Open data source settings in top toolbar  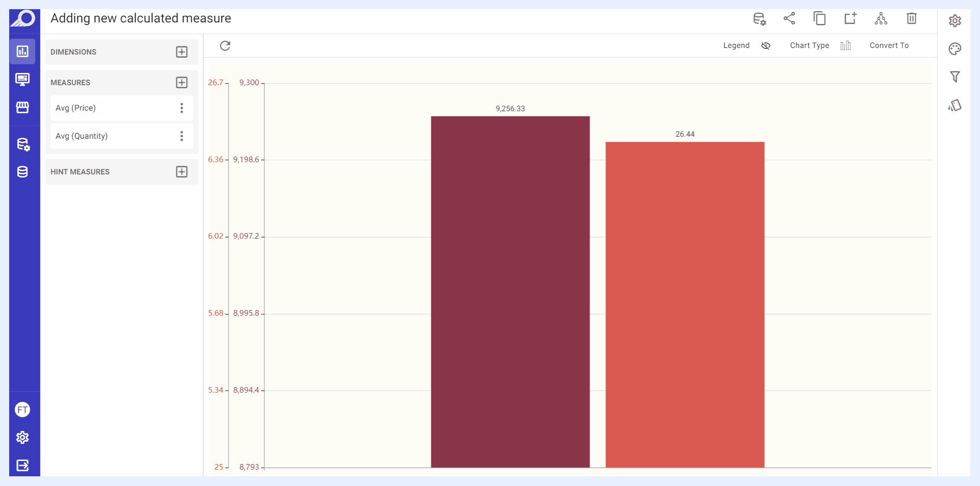click(759, 19)
